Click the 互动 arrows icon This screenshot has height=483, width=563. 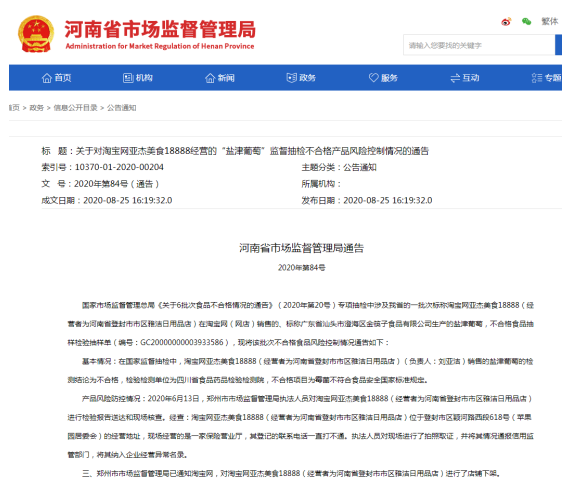(x=455, y=78)
